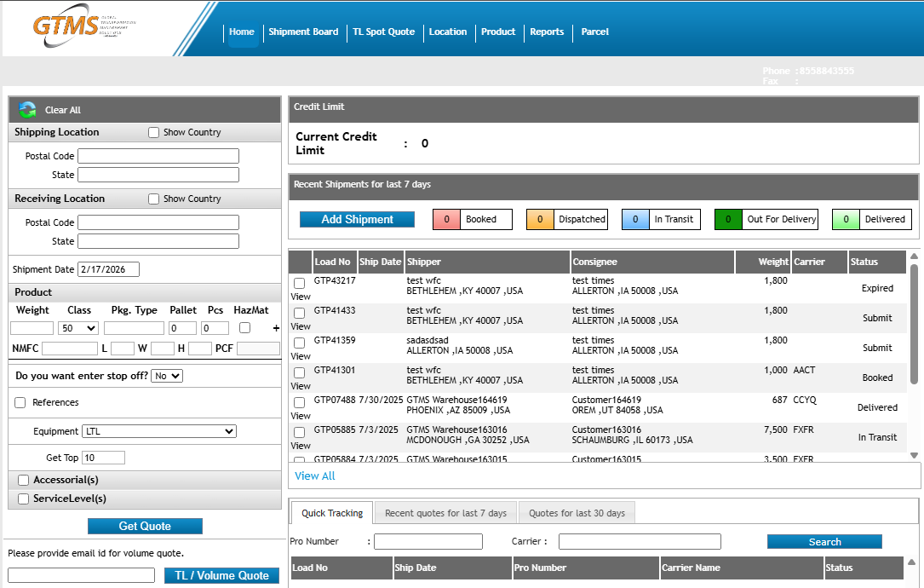
Task: Click the Pro Number input field
Action: (x=428, y=541)
